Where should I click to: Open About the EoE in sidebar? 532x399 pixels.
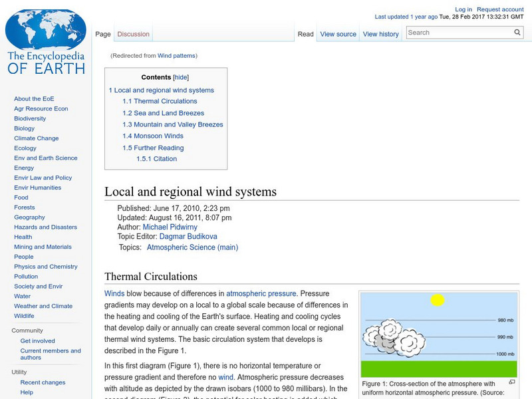34,98
